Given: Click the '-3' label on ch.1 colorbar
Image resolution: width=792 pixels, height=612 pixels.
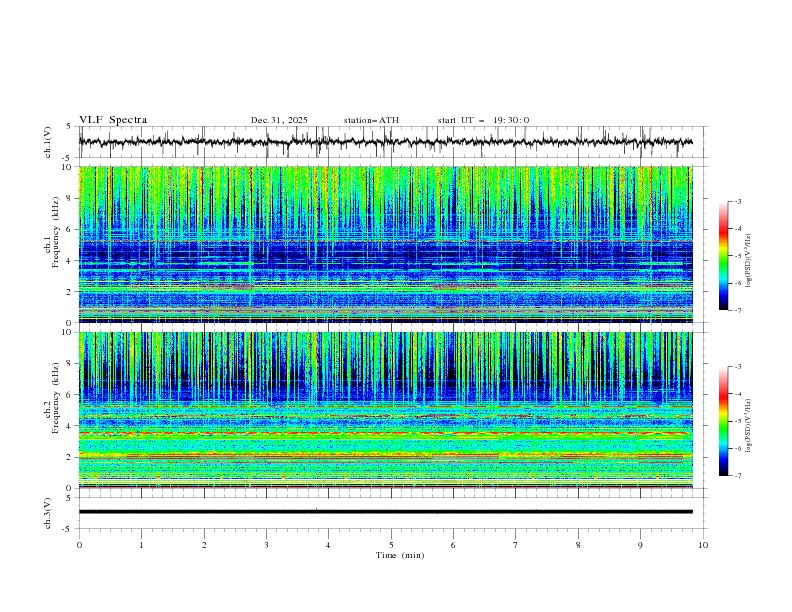Looking at the screenshot, I should 737,201.
